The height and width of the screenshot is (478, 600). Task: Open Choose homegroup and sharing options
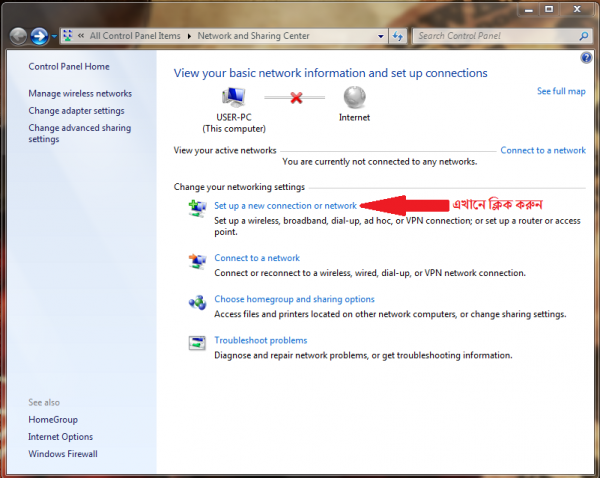(x=294, y=299)
